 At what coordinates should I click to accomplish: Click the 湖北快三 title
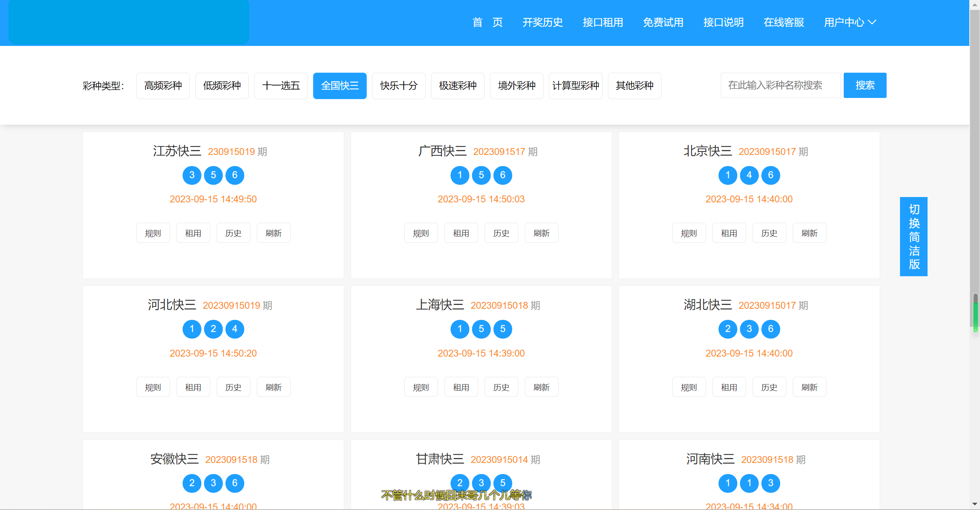click(x=708, y=305)
